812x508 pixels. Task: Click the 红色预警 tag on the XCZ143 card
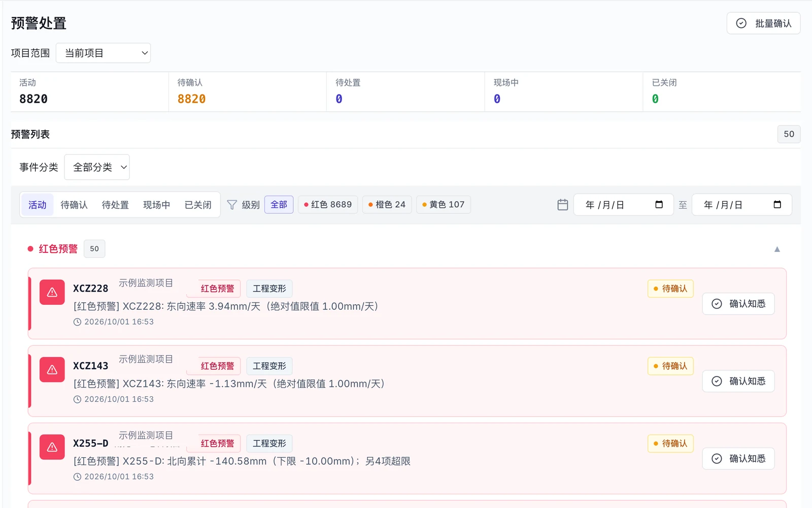click(x=214, y=366)
